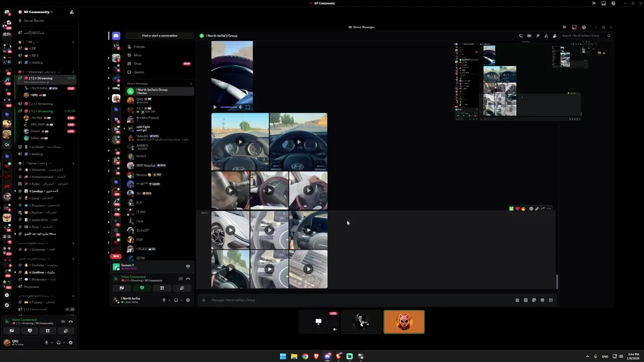Open pinned messages in streamed Discord header
644x362 pixels.
tap(538, 36)
